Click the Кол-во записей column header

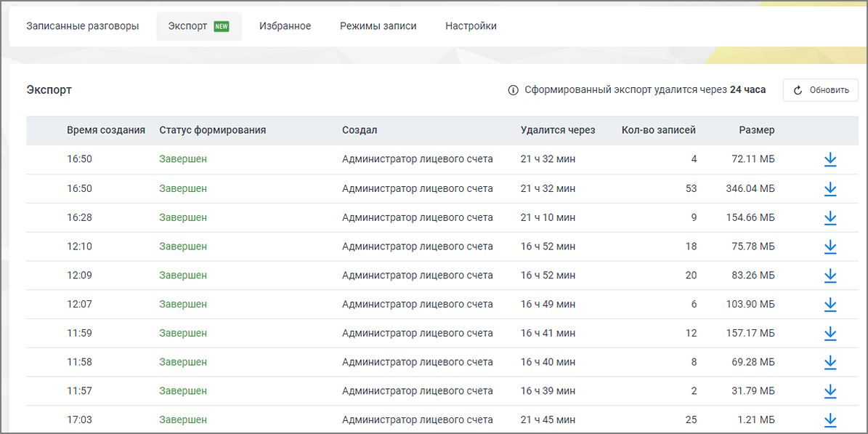pyautogui.click(x=659, y=130)
